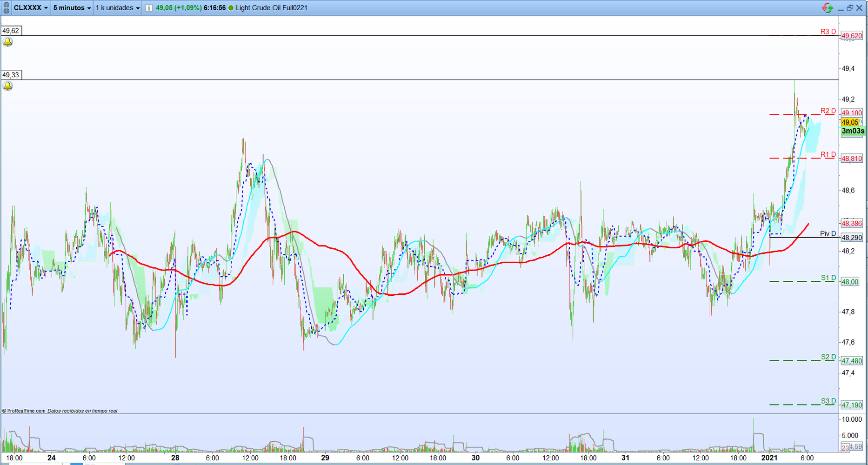Click the ProRealTime.com copyright link
The height and width of the screenshot is (465, 868).
(x=24, y=411)
